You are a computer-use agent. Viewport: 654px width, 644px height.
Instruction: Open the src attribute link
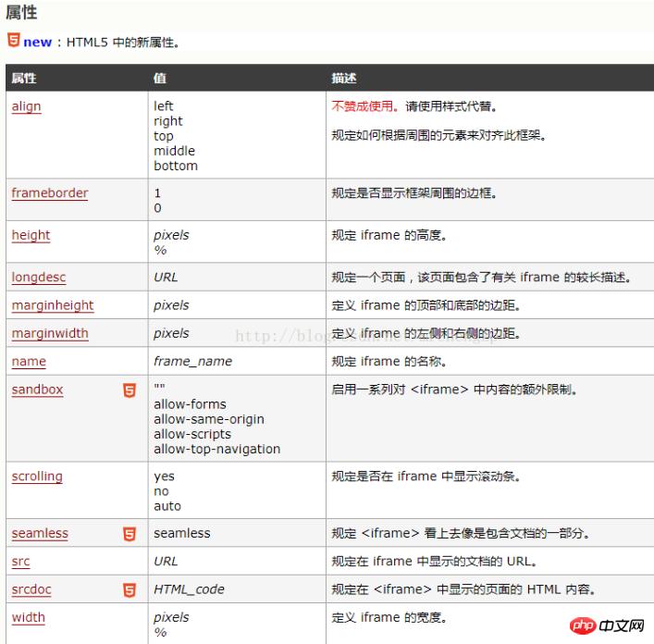click(21, 562)
